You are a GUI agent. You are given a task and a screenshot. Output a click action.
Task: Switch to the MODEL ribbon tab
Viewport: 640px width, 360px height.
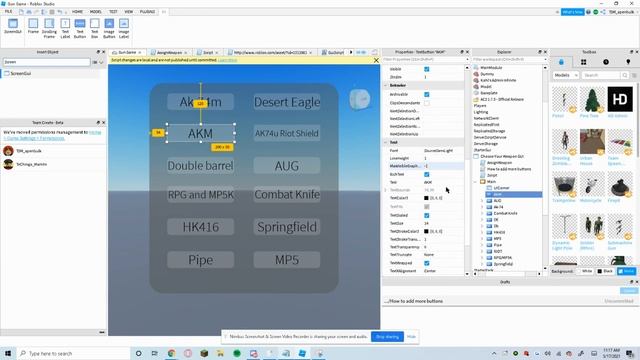(96, 12)
